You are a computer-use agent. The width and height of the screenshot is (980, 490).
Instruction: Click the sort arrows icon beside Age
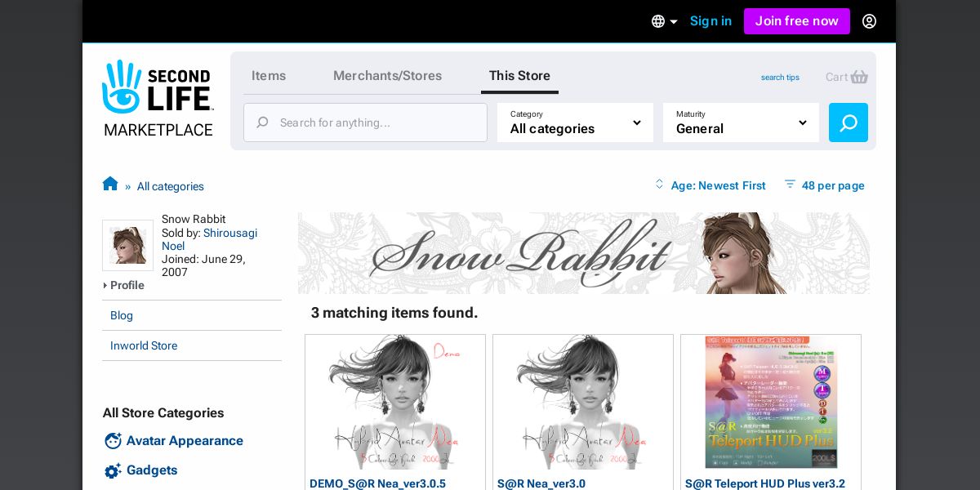click(659, 185)
